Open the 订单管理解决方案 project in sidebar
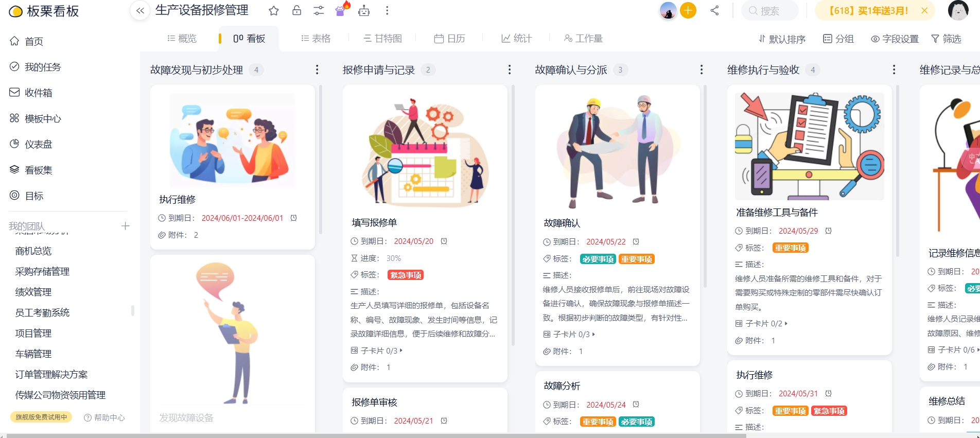The image size is (980, 438). [51, 375]
